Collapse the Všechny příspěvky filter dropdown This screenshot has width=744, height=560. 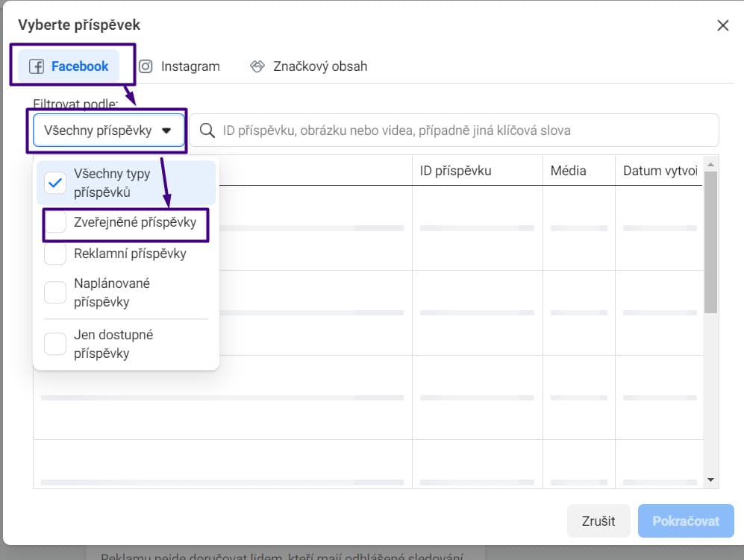coord(108,130)
